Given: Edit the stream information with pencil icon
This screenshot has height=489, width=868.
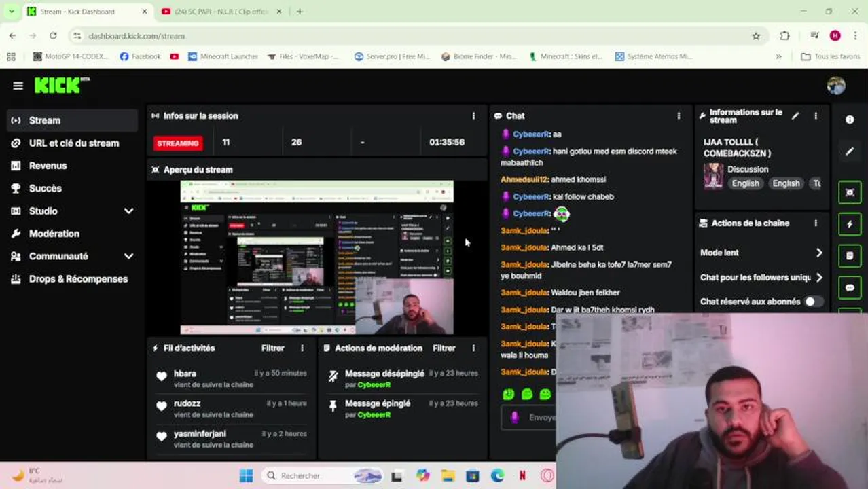Looking at the screenshot, I should tap(795, 116).
